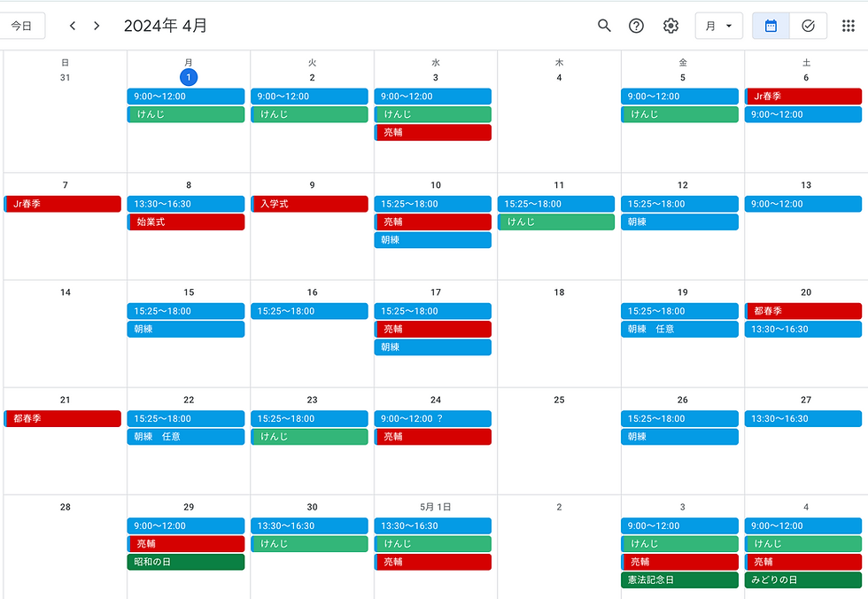Screen dimensions: 868x599
Task: Open 13:30～16:30 event on 5月 1日
Action: 433,526
